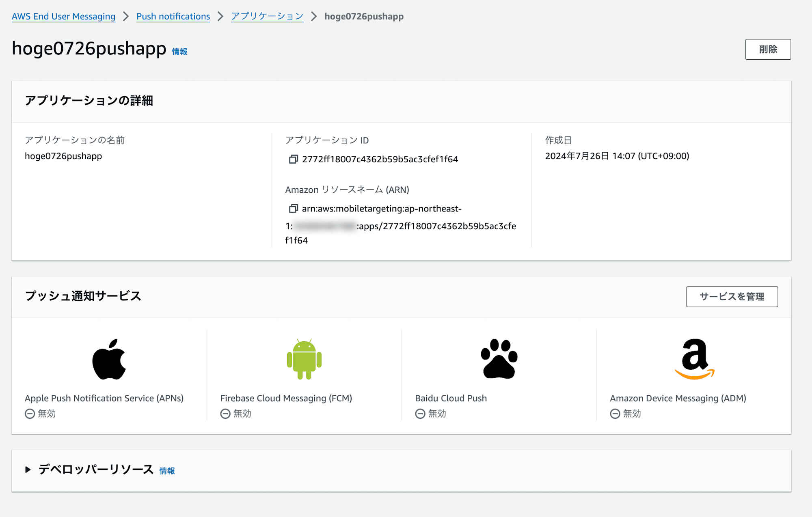Copy the application ID value
Screen dimensions: 812x517
click(x=293, y=159)
